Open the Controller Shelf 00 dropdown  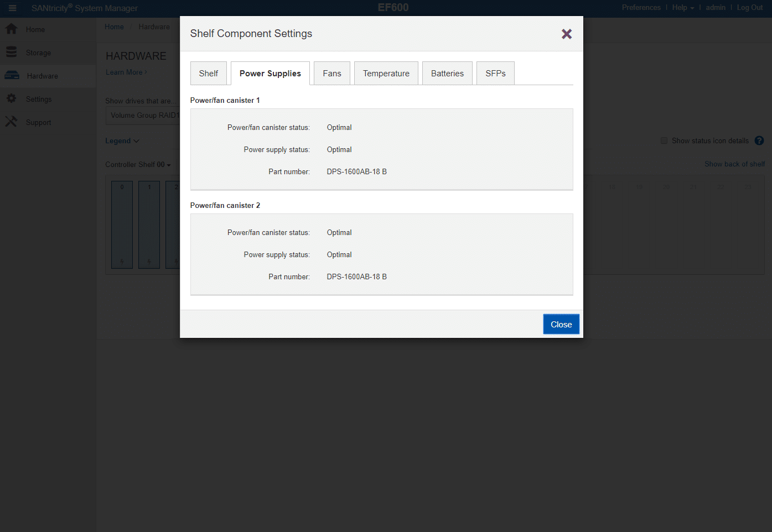pyautogui.click(x=138, y=165)
